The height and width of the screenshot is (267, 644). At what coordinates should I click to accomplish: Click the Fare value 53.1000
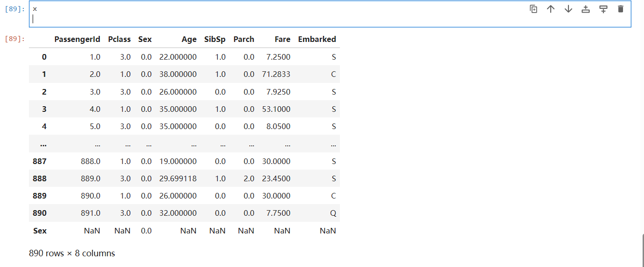pyautogui.click(x=276, y=109)
